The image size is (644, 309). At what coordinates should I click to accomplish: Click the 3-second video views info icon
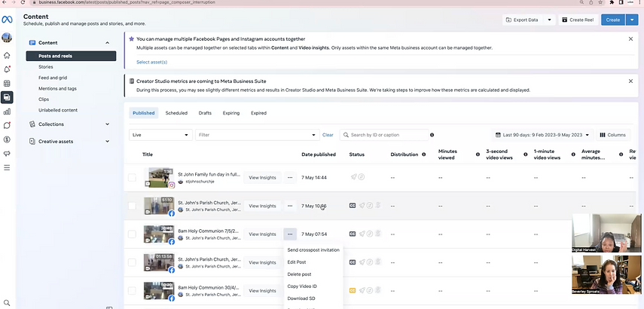point(525,154)
